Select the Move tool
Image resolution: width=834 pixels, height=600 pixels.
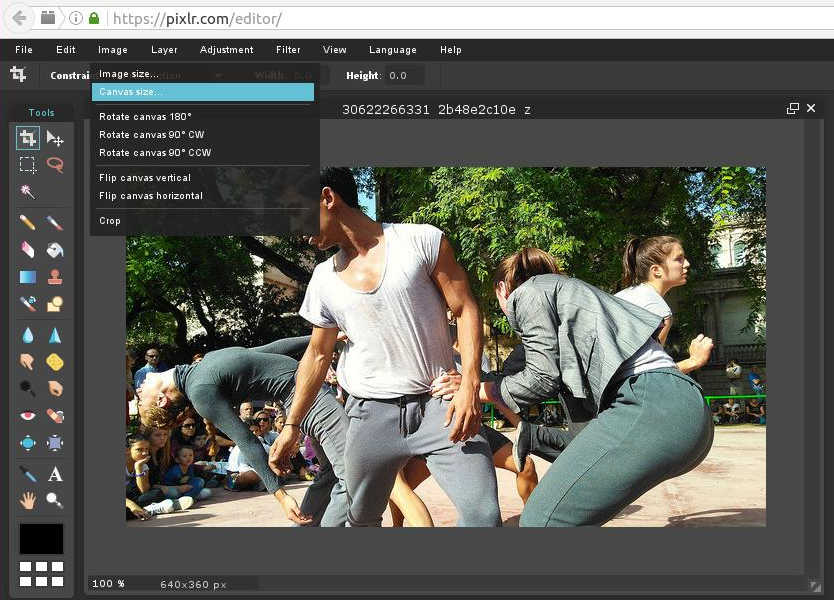click(x=55, y=139)
